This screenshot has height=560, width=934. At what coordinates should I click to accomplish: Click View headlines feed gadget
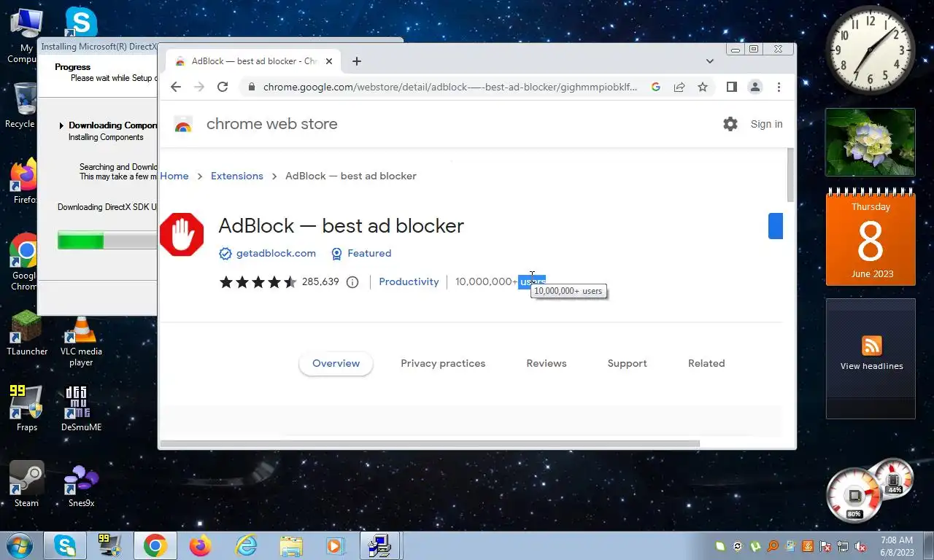coord(871,358)
